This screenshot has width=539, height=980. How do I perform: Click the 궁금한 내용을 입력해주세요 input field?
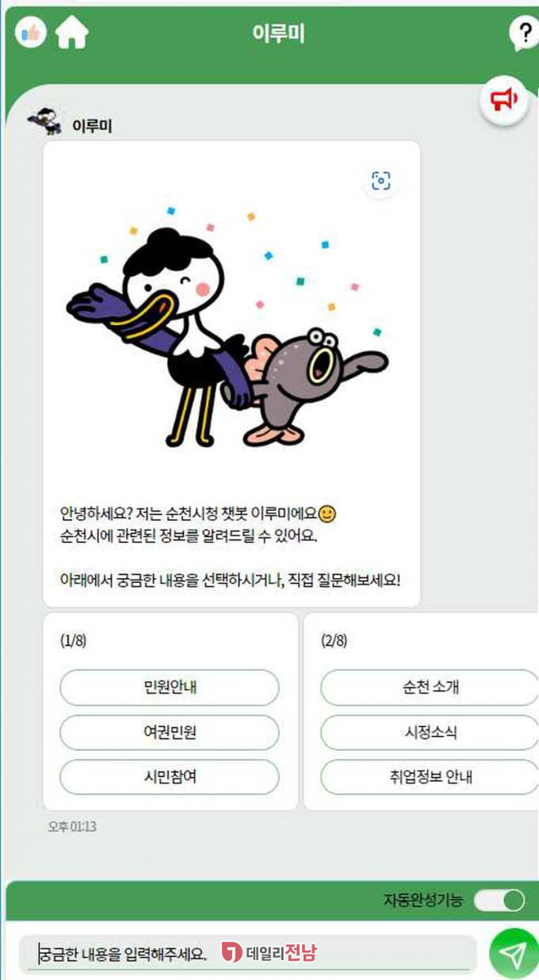click(247, 952)
